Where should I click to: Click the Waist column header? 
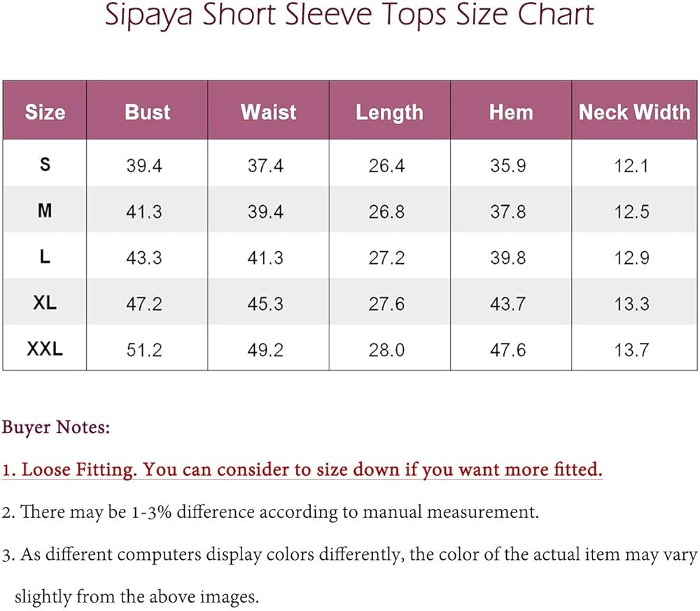(268, 112)
